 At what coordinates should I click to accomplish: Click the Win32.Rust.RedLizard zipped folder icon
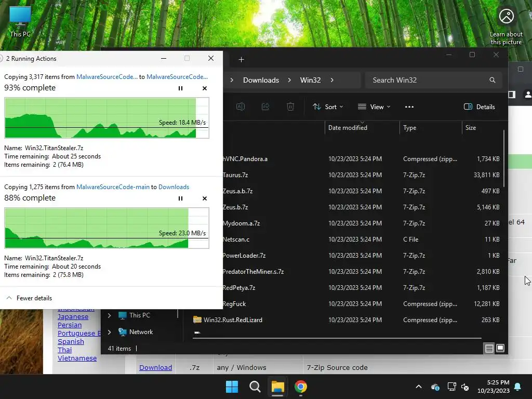click(197, 320)
